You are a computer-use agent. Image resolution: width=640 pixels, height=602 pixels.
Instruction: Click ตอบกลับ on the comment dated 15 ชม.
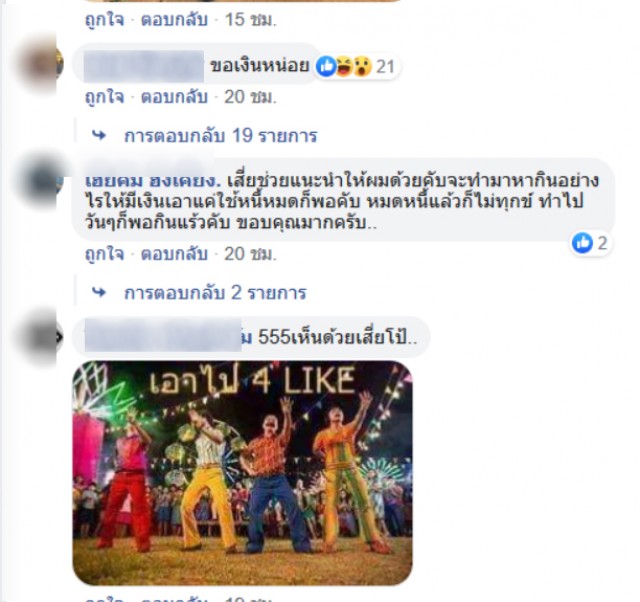click(174, 20)
